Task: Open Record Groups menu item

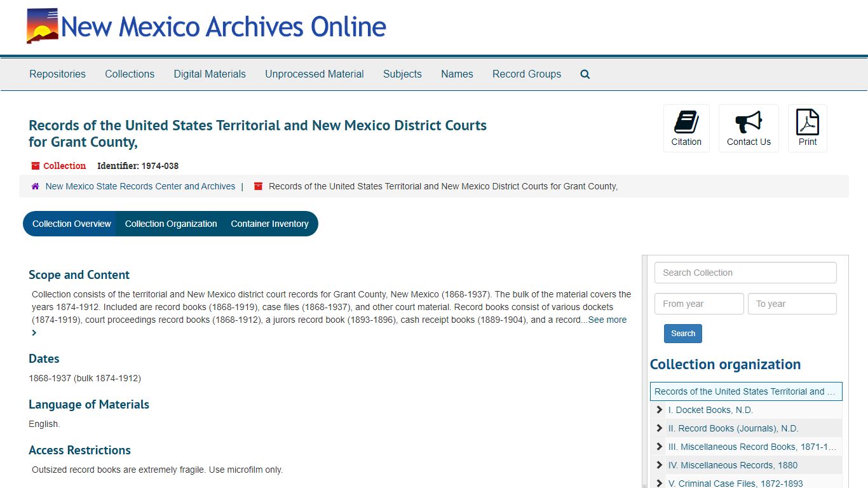Action: [x=527, y=74]
